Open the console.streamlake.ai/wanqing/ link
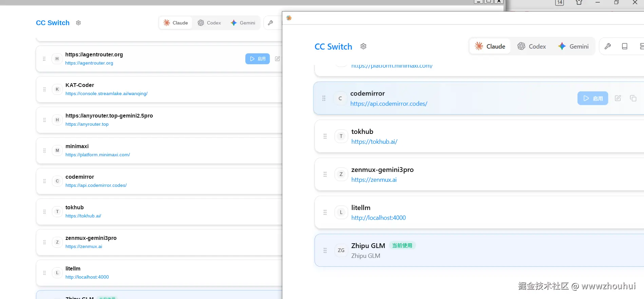Viewport: 644px width, 299px height. 107,93
